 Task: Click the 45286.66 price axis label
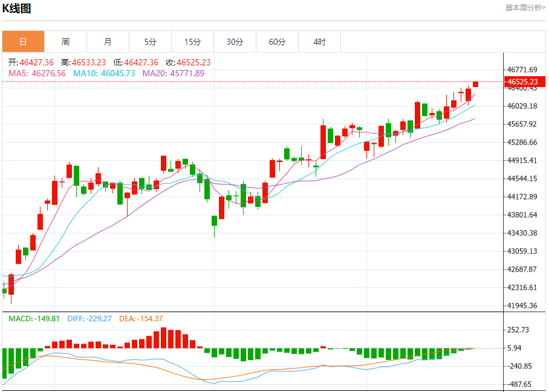[522, 142]
